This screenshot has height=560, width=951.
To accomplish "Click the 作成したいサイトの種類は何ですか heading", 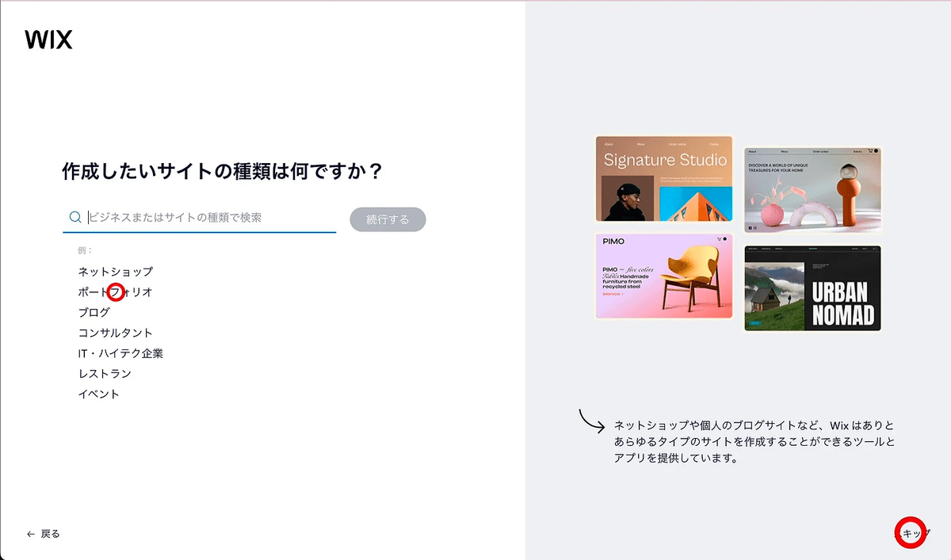I will [223, 171].
